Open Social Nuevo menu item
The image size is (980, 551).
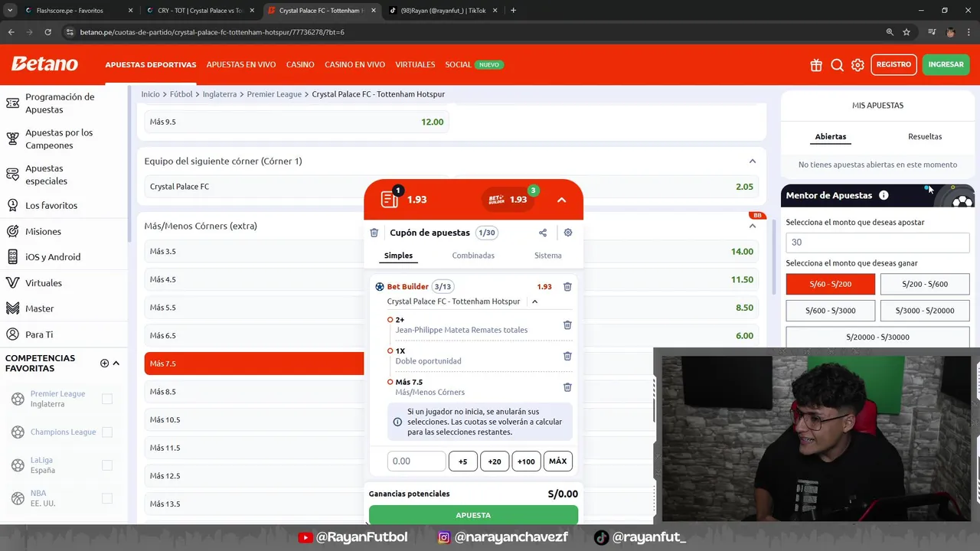[x=474, y=65]
